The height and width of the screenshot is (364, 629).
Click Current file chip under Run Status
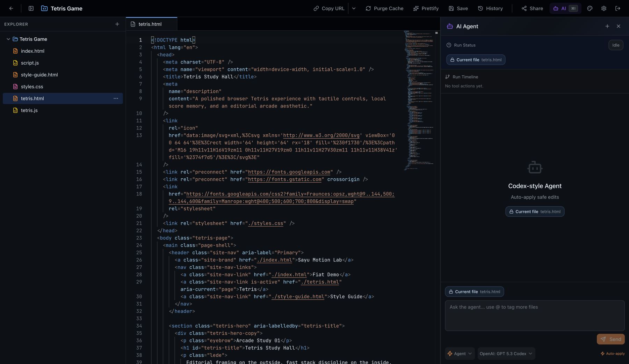(x=476, y=60)
